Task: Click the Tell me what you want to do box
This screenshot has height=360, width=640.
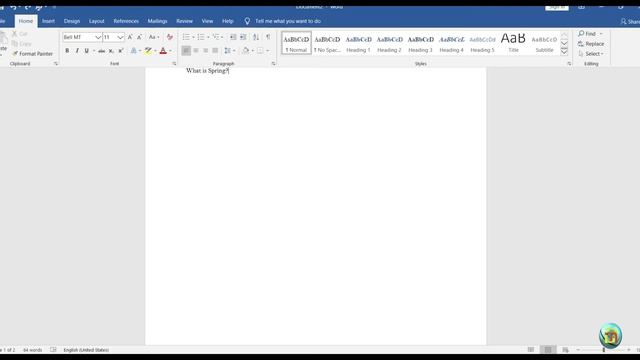Action: point(283,21)
